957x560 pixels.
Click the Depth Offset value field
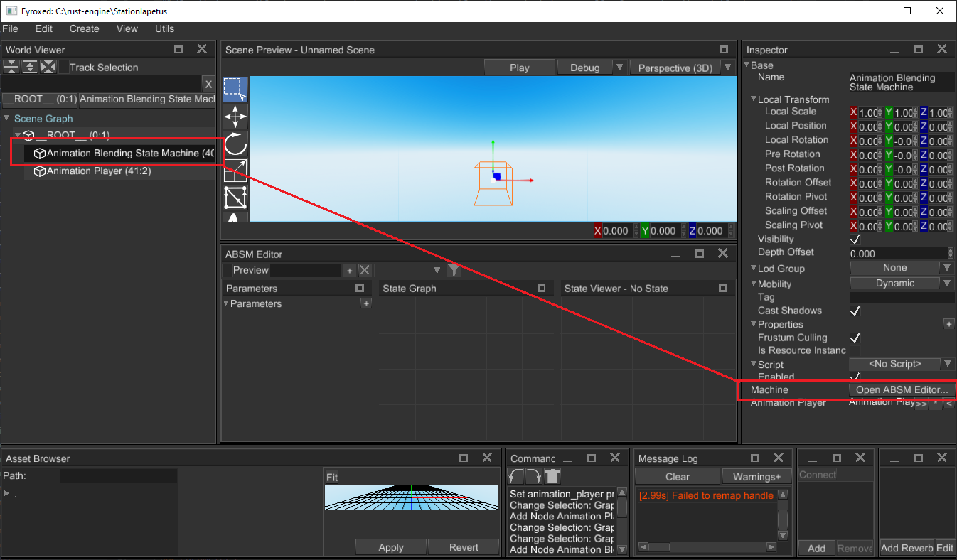coord(899,253)
